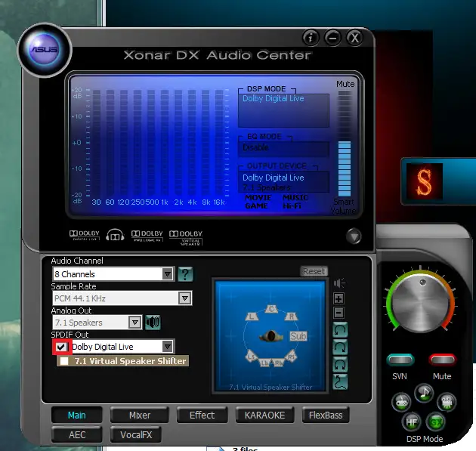This screenshot has height=451, width=476.
Task: Switch to the AEC tab
Action: (77, 435)
